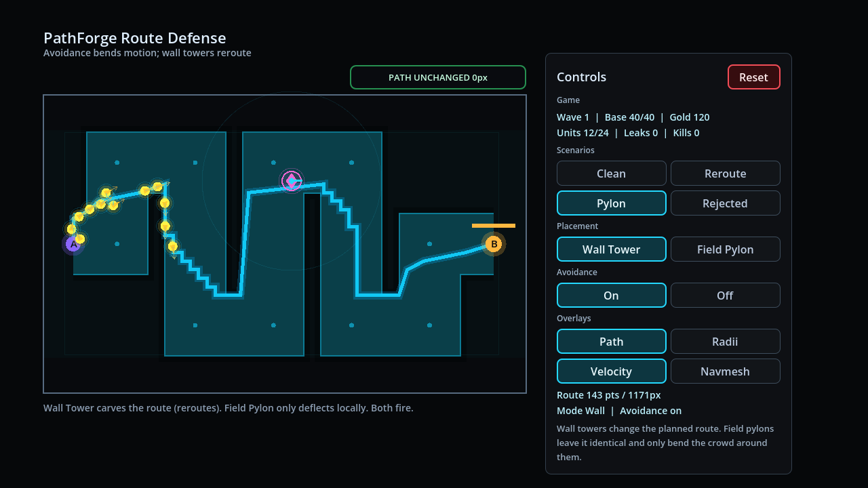The width and height of the screenshot is (868, 488).
Task: Click the Units 12/24 Leaks 0 Kills 0 line
Action: click(628, 133)
